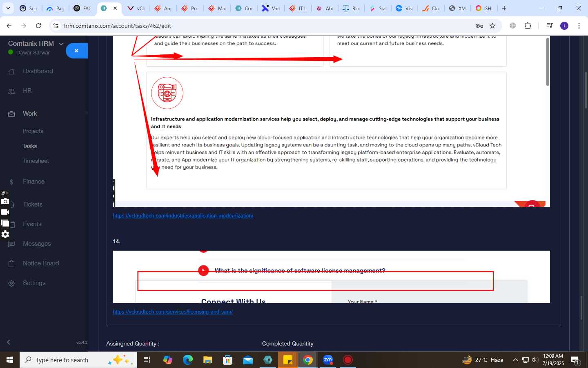
Task: Open Timesheet under Work
Action: click(x=36, y=161)
